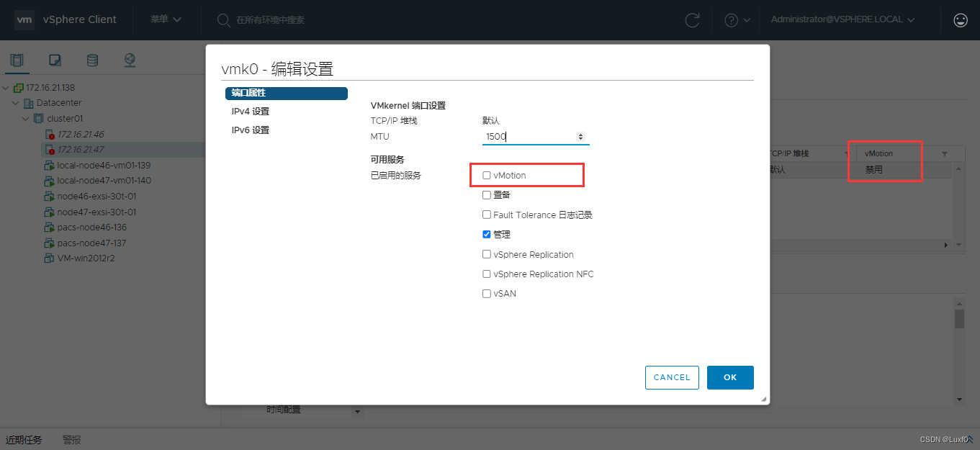
Task: Select the Hosts and Clusters view icon
Action: pyautogui.click(x=17, y=60)
